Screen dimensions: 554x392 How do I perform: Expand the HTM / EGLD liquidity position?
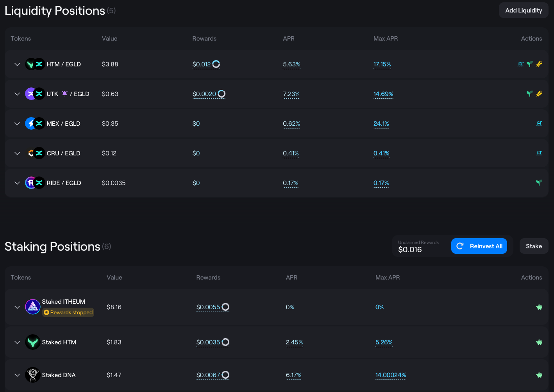tap(17, 64)
